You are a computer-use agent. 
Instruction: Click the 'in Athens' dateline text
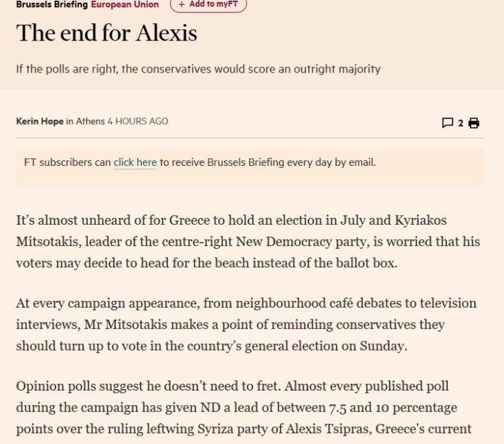coord(86,121)
